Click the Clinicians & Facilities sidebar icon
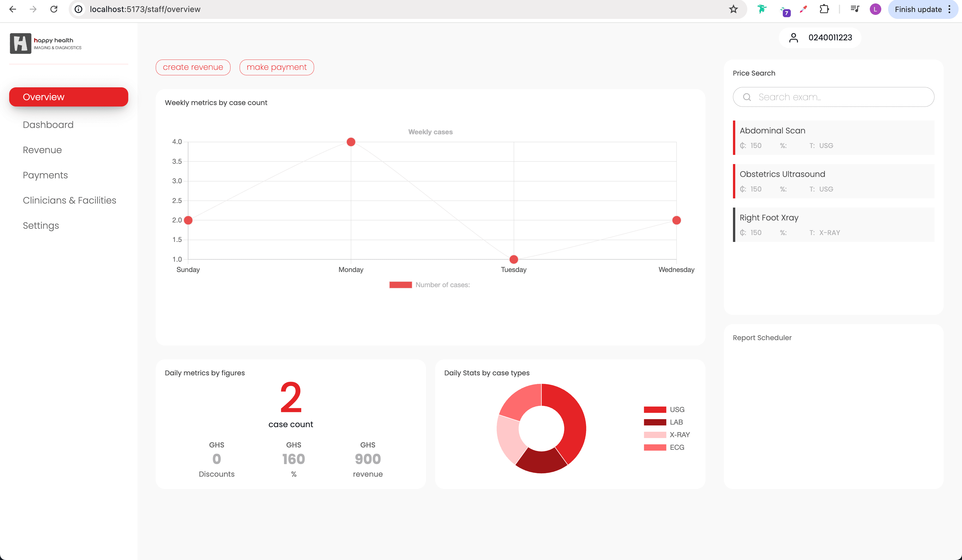 pos(69,200)
